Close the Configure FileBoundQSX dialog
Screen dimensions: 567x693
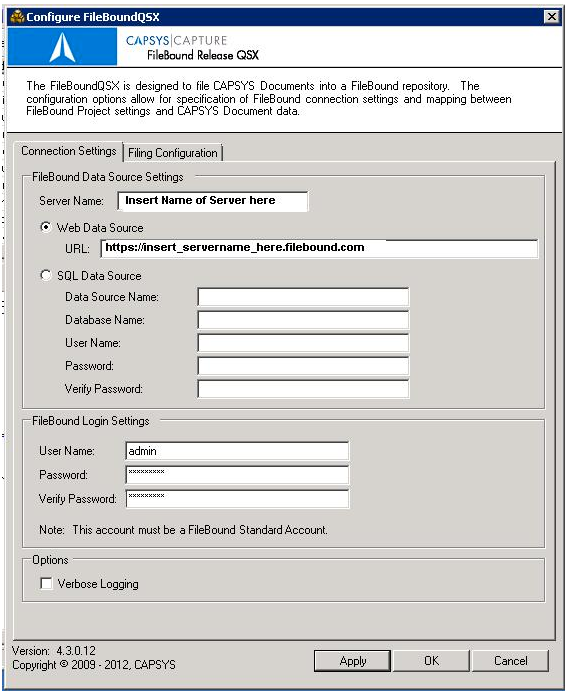click(x=552, y=17)
